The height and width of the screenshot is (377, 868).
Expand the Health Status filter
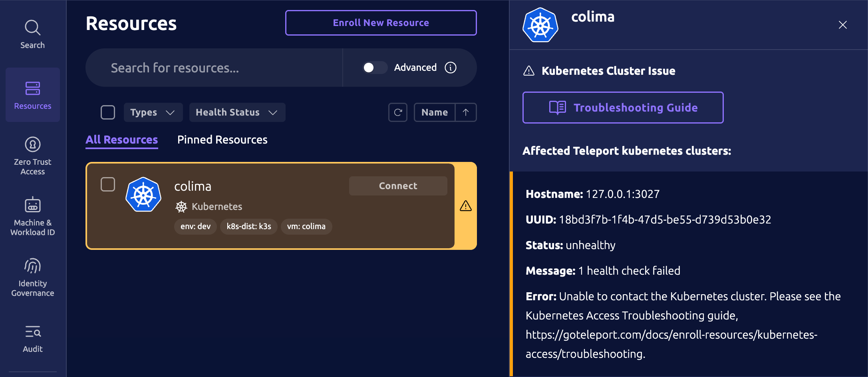(x=237, y=112)
